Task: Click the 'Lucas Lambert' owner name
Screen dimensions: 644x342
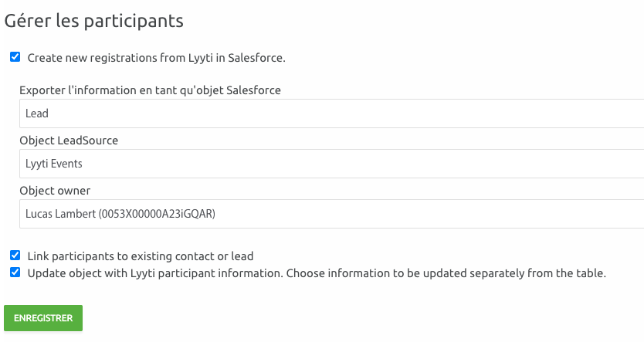Action: coord(60,214)
